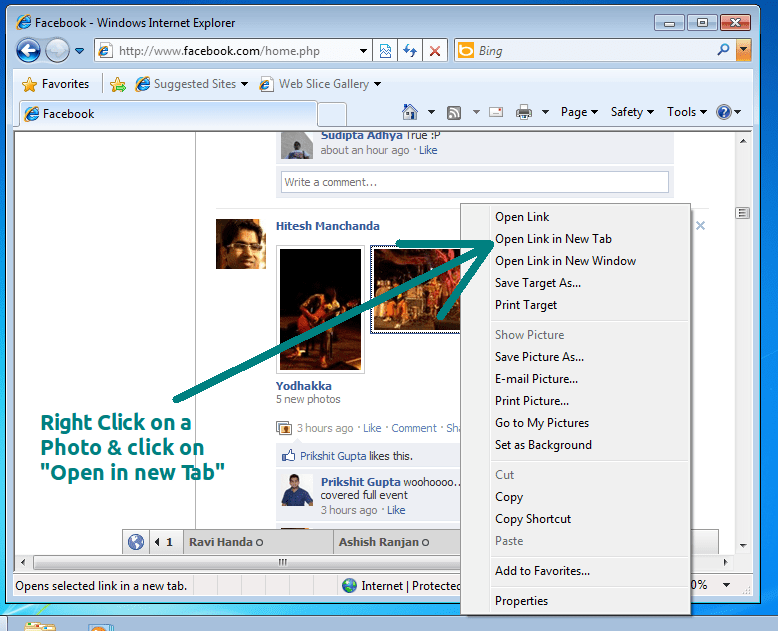This screenshot has width=778, height=631.
Task: Click the chat globe notifications icon
Action: [136, 542]
